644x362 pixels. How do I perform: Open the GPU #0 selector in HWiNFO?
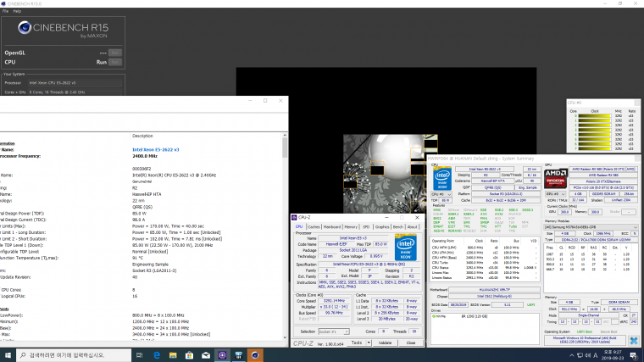(x=555, y=194)
